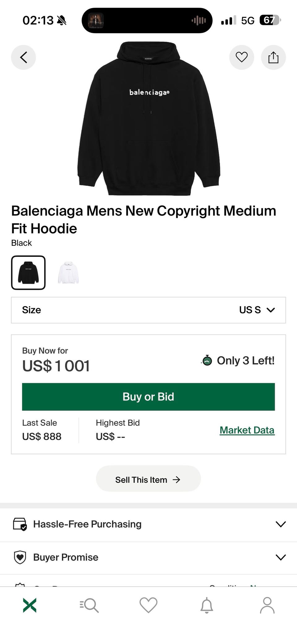This screenshot has width=297, height=644.
Task: Tap the stopwatch icon beside Only 3 Left
Action: pos(207,360)
